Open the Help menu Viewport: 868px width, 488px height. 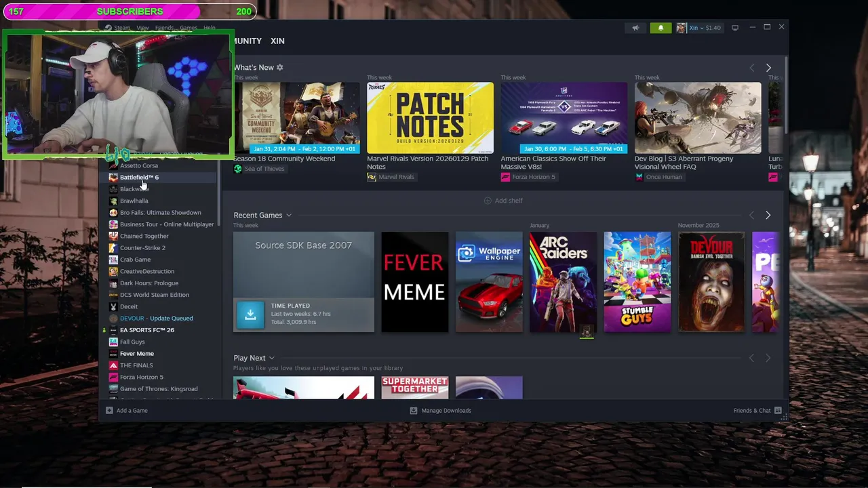(x=210, y=28)
